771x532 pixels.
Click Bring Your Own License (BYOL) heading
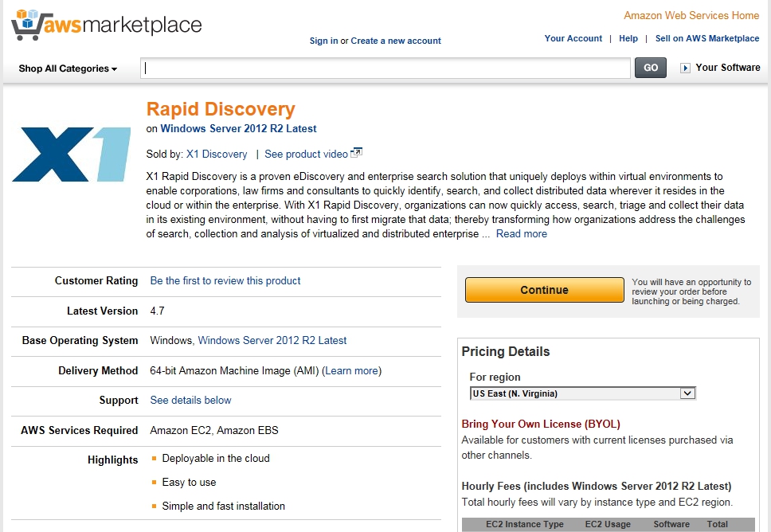click(541, 424)
